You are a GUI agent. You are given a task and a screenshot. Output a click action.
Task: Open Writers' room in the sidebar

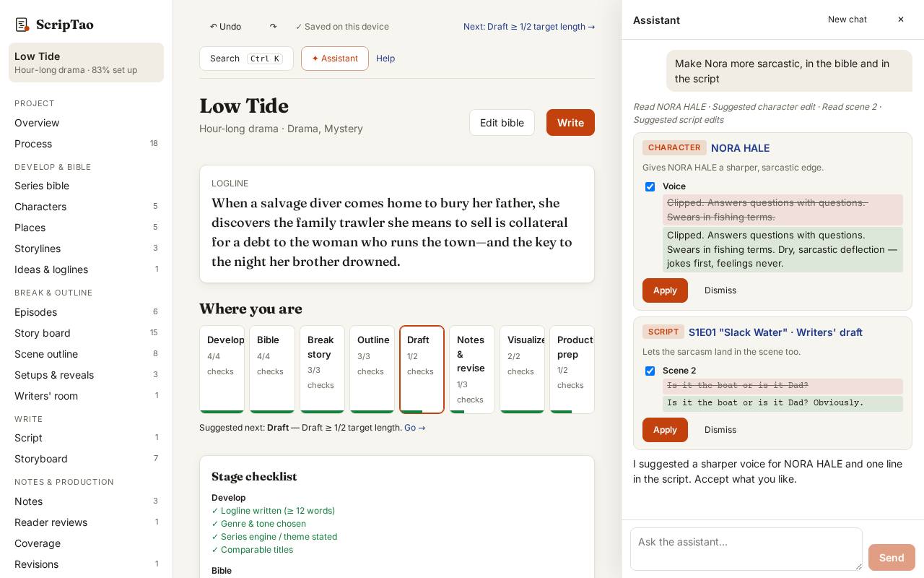pyautogui.click(x=86, y=396)
